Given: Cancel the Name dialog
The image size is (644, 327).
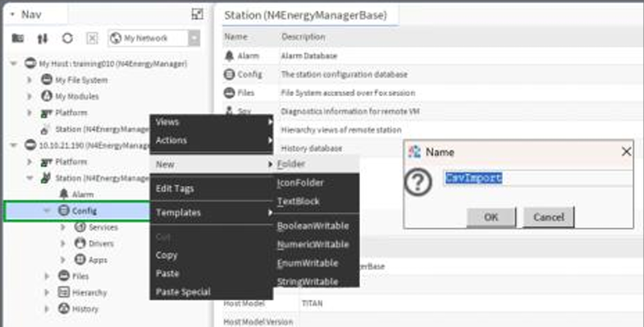Looking at the screenshot, I should (x=548, y=217).
